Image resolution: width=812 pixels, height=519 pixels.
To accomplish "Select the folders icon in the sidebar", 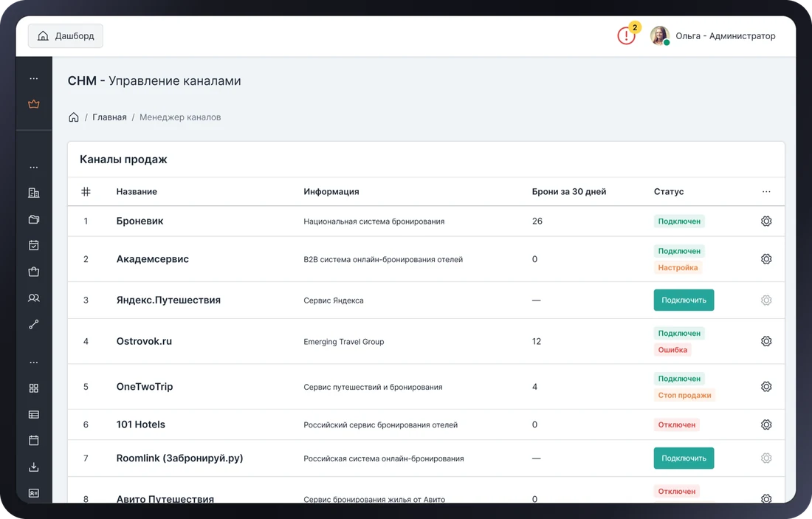I will [x=34, y=219].
